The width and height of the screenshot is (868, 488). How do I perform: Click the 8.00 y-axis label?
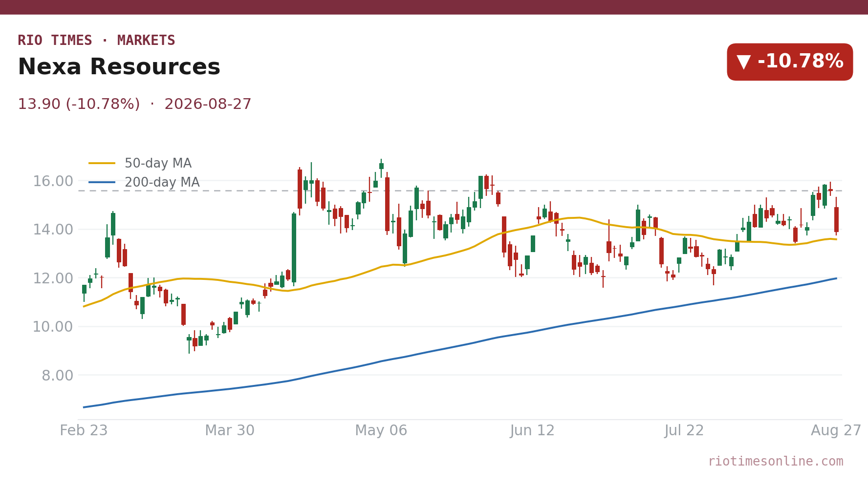57,376
